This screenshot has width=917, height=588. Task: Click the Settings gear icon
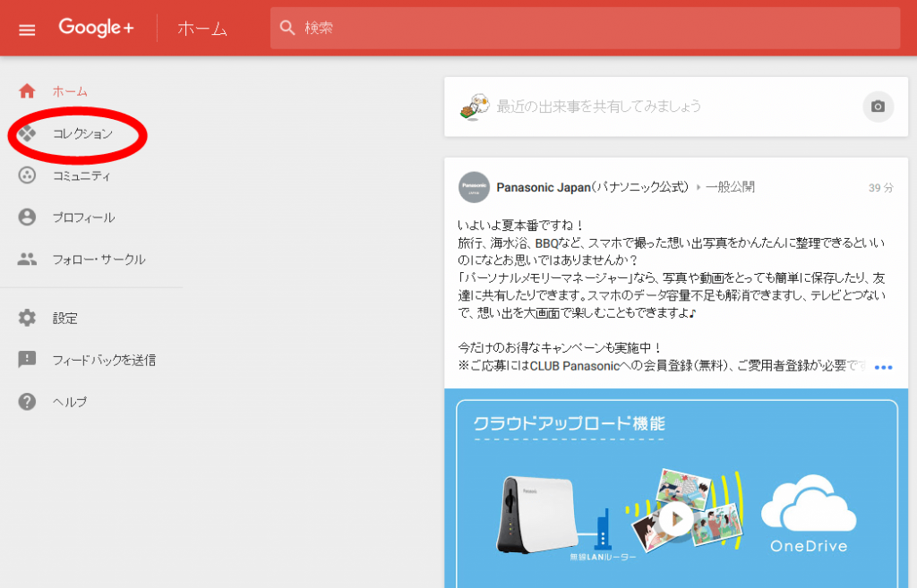tap(27, 318)
